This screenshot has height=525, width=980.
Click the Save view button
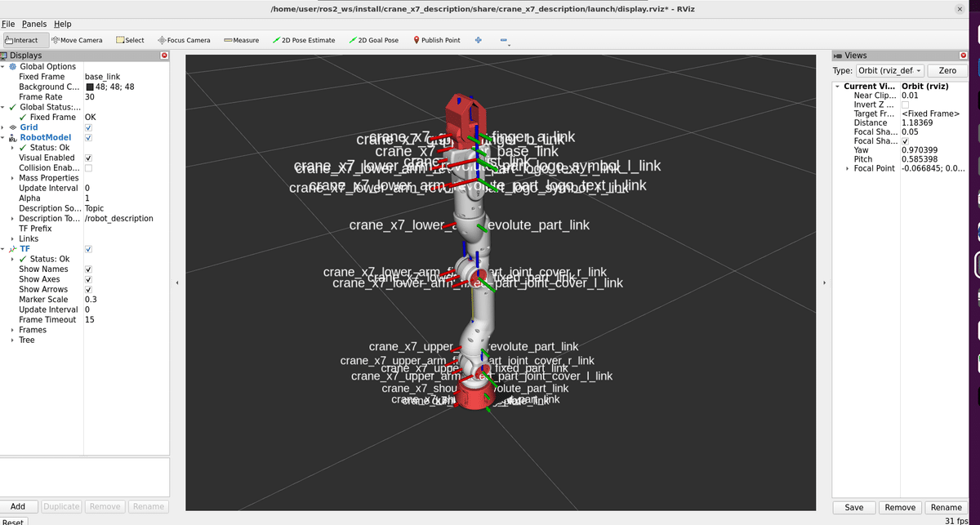click(x=854, y=508)
